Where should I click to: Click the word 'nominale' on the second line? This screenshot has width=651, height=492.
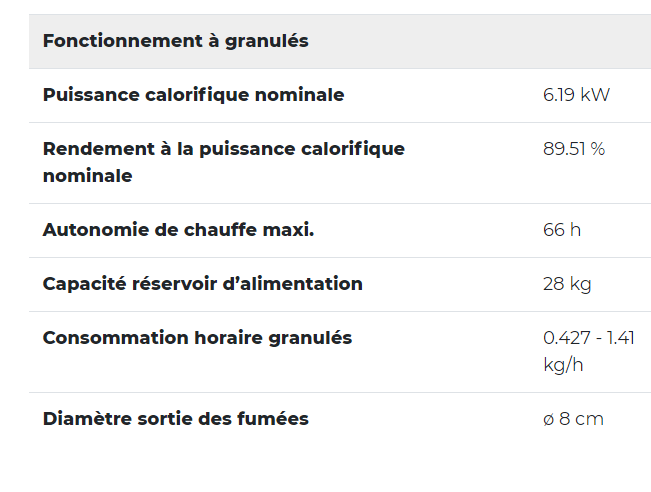88,176
